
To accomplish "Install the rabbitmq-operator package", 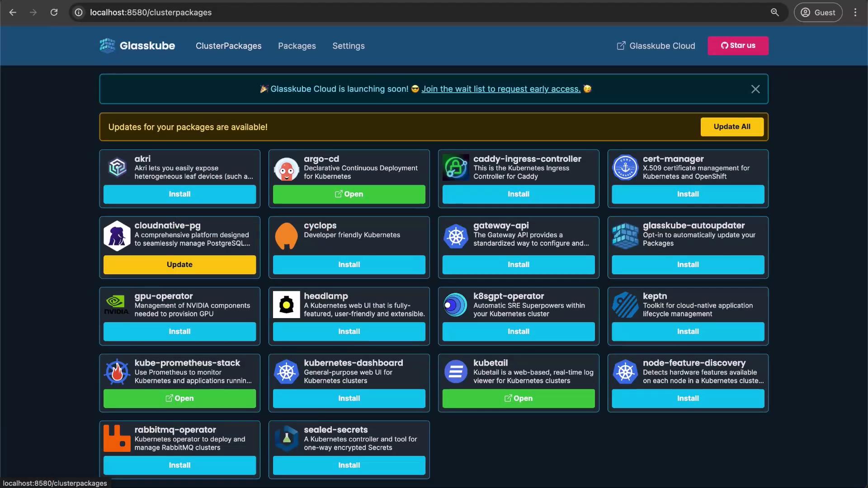I will [x=179, y=465].
